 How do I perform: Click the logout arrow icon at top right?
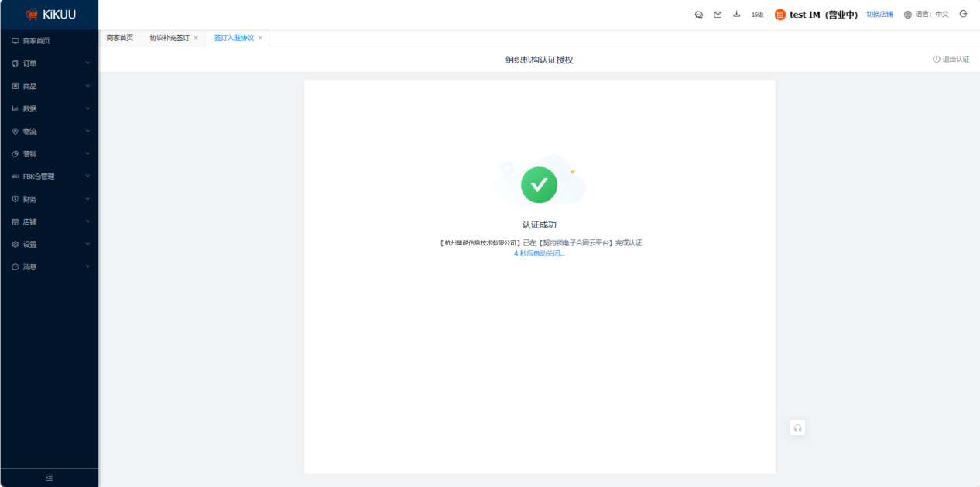click(963, 14)
